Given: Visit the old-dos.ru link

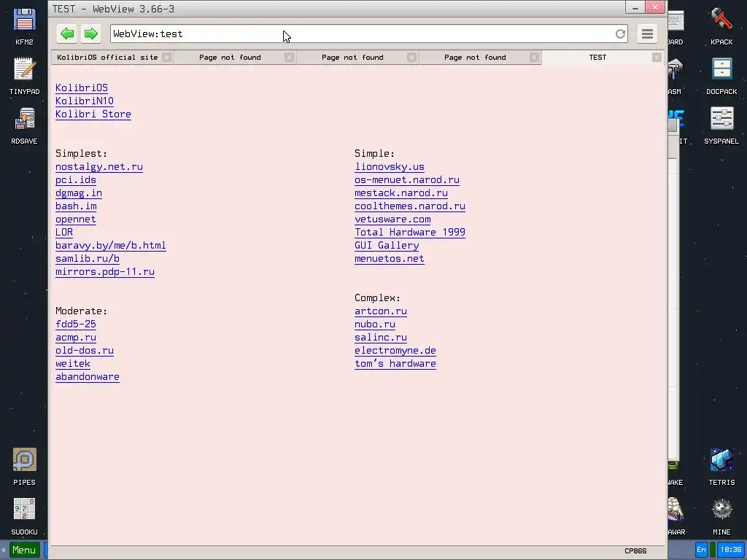Looking at the screenshot, I should [85, 351].
